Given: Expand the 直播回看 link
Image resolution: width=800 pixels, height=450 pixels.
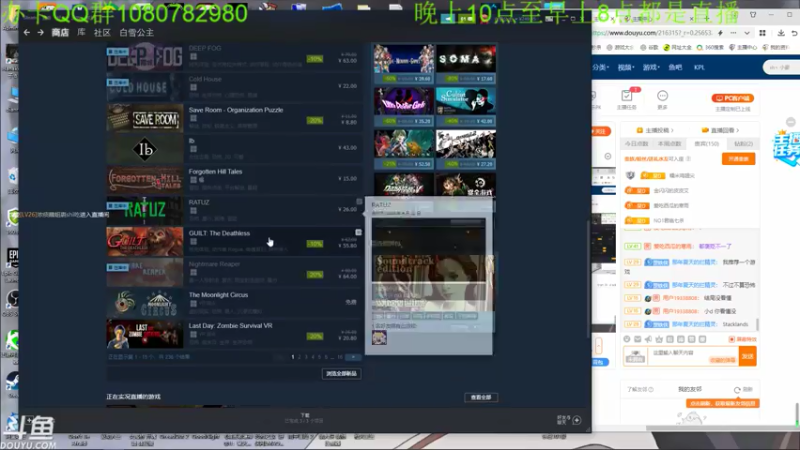Looking at the screenshot, I should pyautogui.click(x=720, y=130).
